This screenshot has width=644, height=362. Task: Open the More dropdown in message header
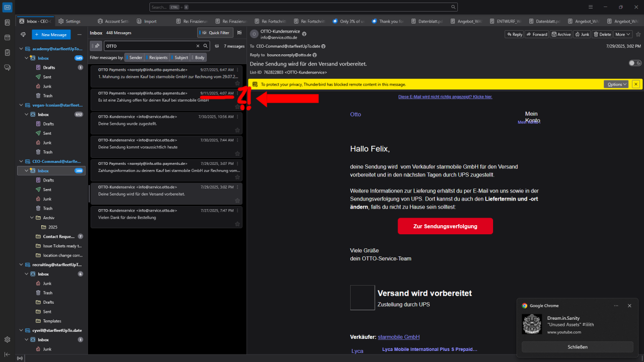tap(622, 34)
